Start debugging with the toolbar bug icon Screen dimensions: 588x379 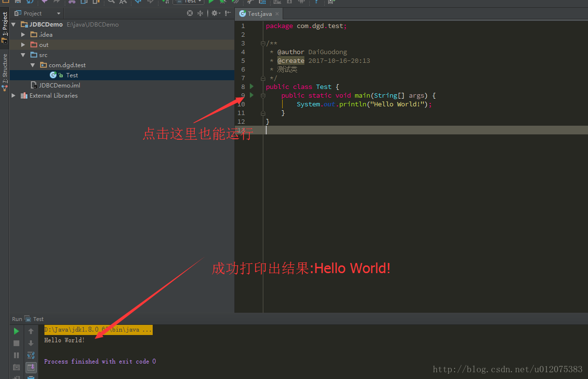tap(223, 1)
